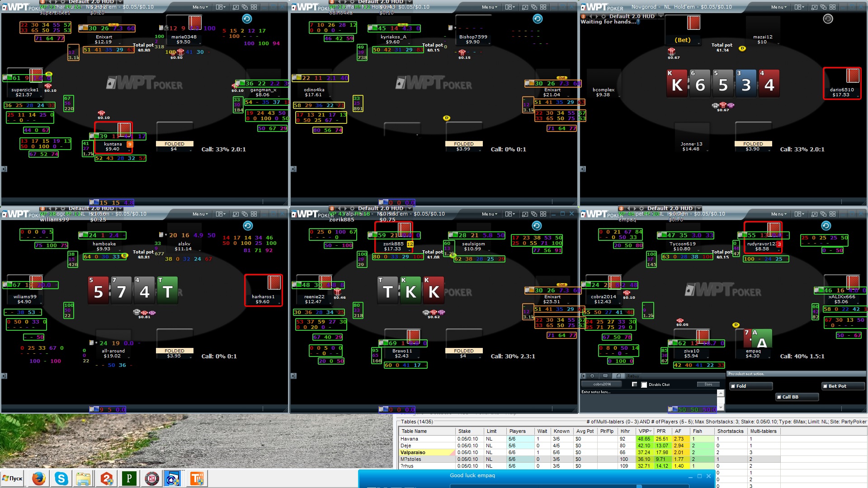Click the orange HM2 icon on Novgorod HUD bar
This screenshot has height=488, width=868.
[583, 16]
